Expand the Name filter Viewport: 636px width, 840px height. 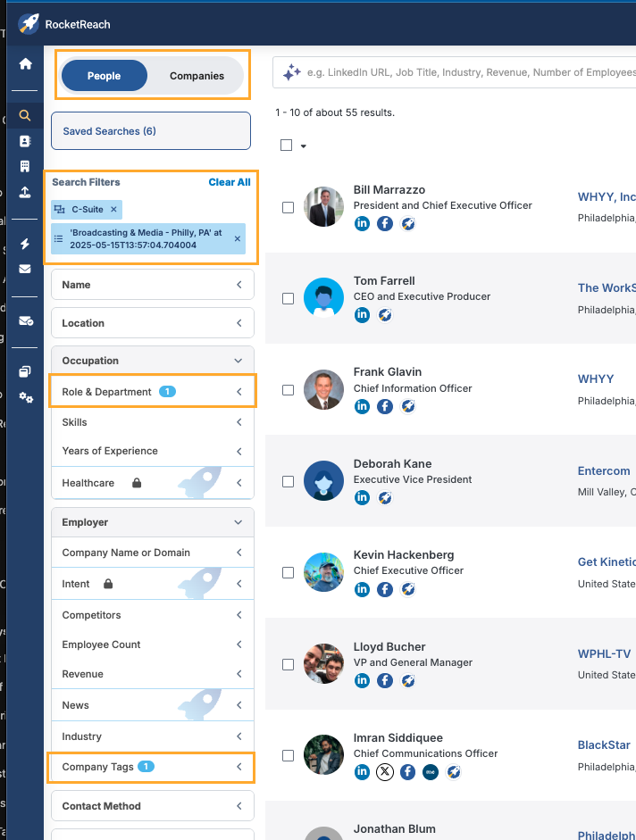click(153, 285)
